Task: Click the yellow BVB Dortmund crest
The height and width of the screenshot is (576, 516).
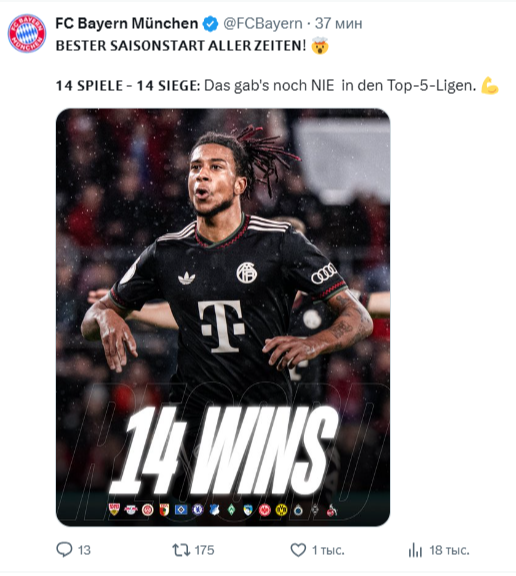Action: coord(281,510)
